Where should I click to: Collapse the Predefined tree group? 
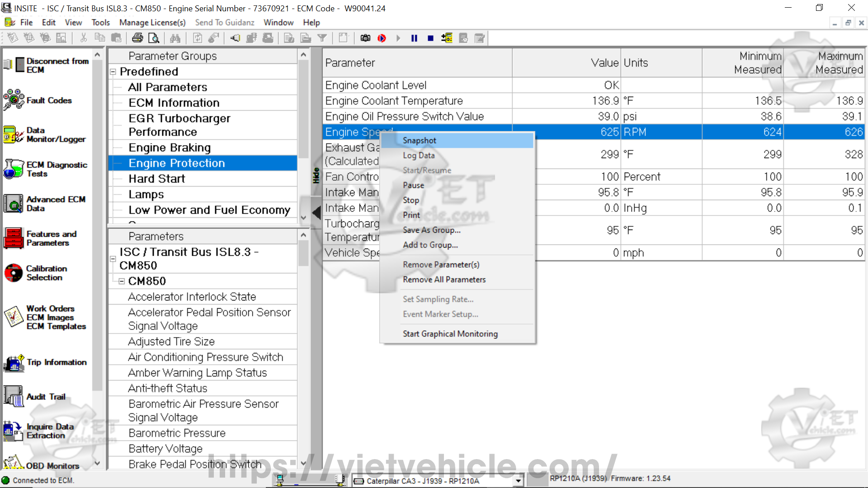(x=113, y=72)
